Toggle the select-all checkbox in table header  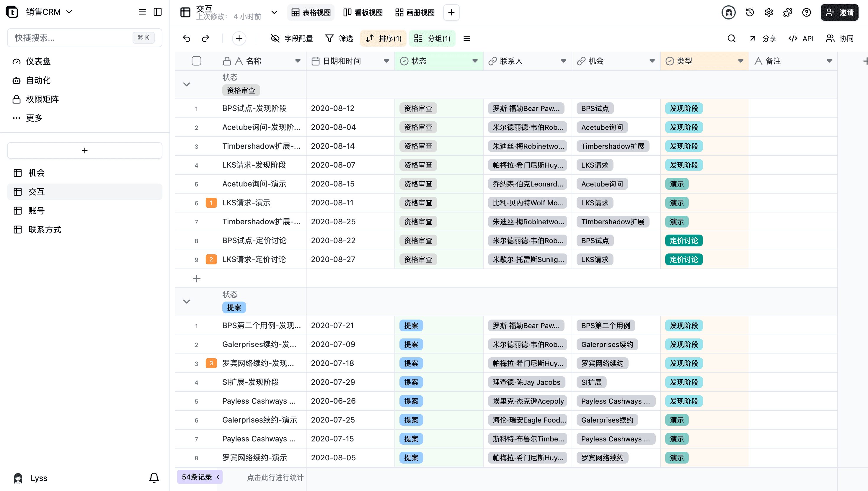[197, 61]
